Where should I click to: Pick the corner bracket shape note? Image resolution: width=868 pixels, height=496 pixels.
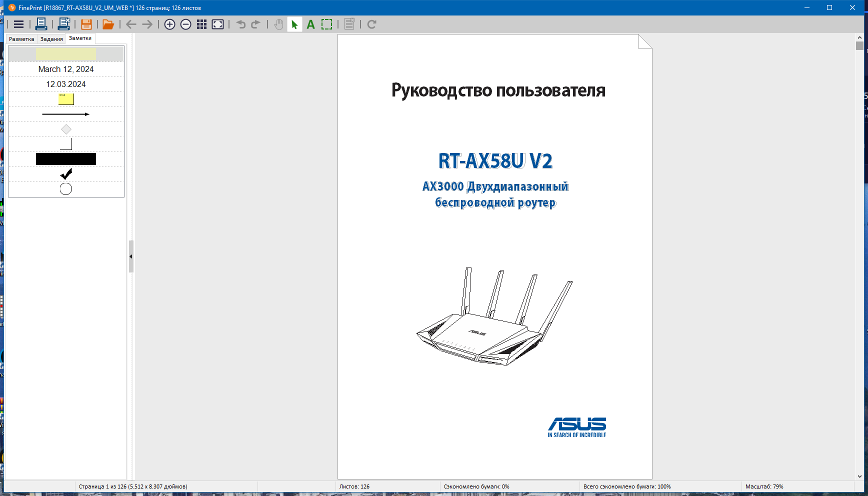66,144
